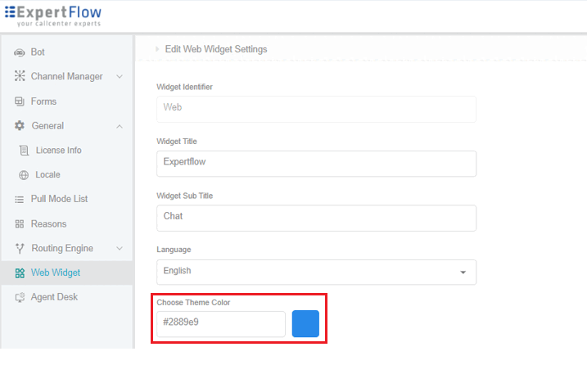The width and height of the screenshot is (587, 392).
Task: Click the Reasons grid icon
Action: pyautogui.click(x=20, y=224)
